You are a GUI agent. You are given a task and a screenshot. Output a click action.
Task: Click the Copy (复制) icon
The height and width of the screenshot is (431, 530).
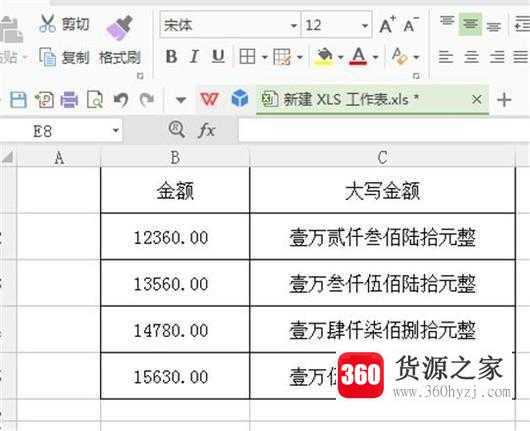point(48,56)
